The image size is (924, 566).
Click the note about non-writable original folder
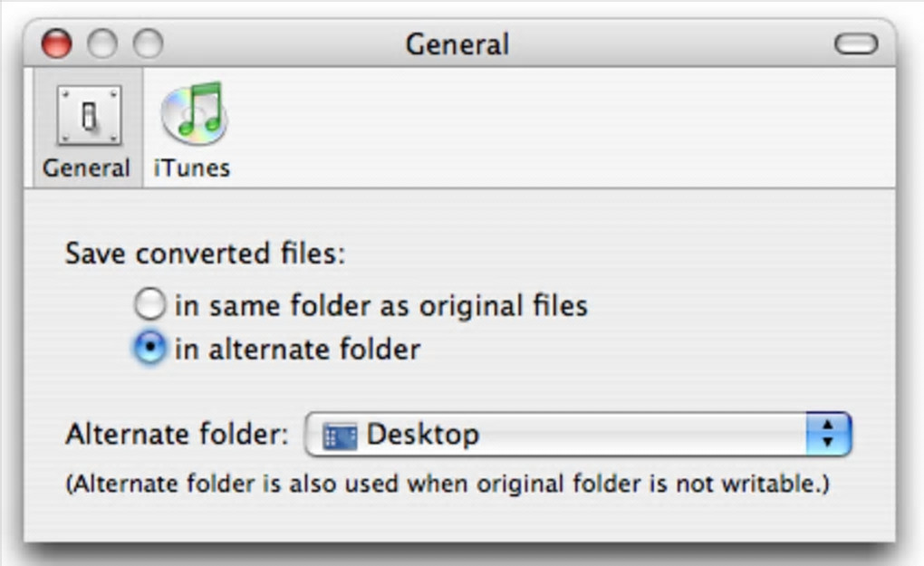(x=447, y=484)
